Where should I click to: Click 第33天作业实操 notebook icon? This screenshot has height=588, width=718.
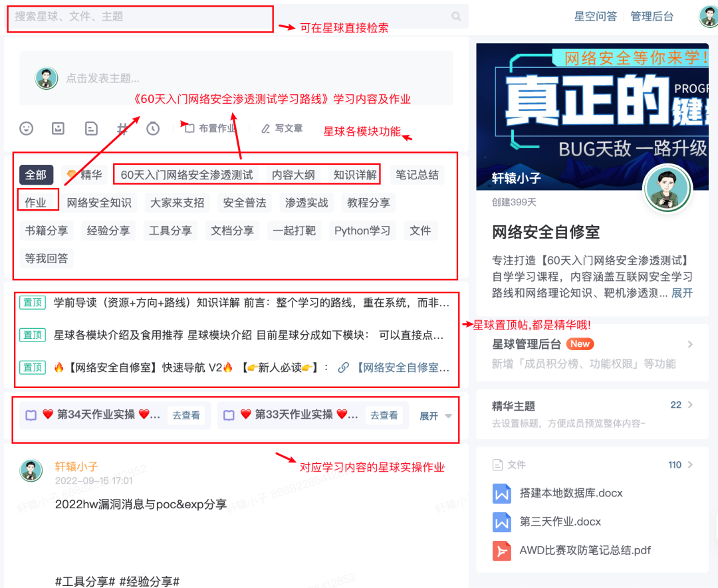pos(229,415)
